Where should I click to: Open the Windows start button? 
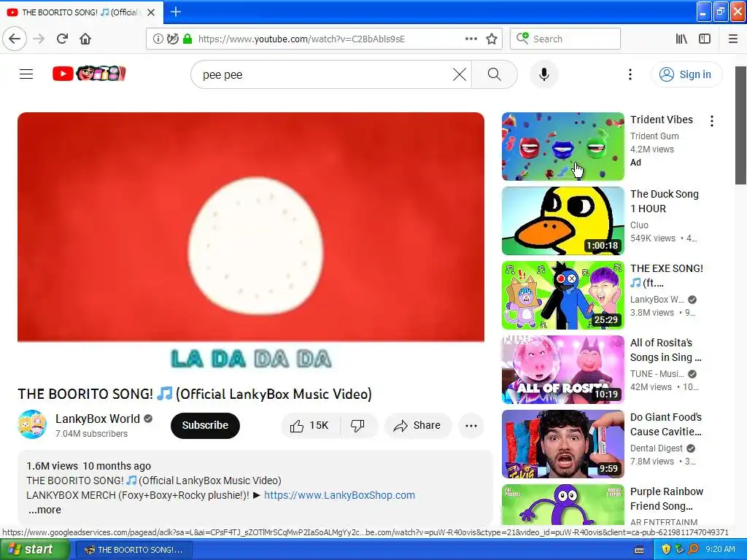coord(34,550)
